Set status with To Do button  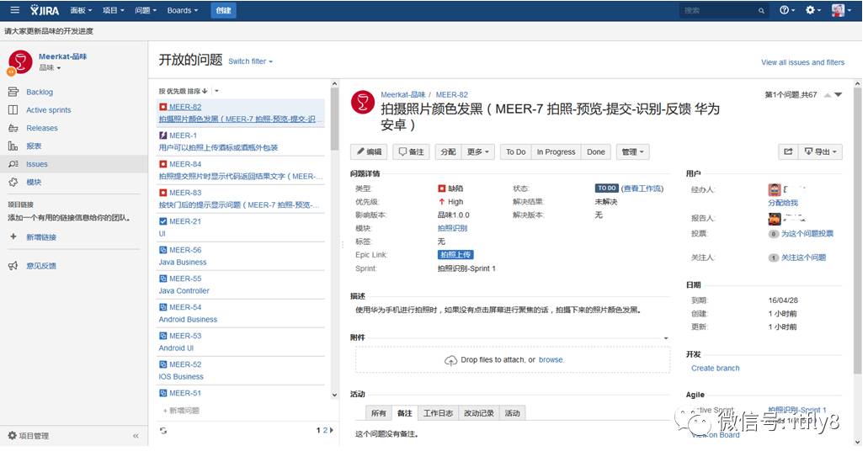click(515, 151)
